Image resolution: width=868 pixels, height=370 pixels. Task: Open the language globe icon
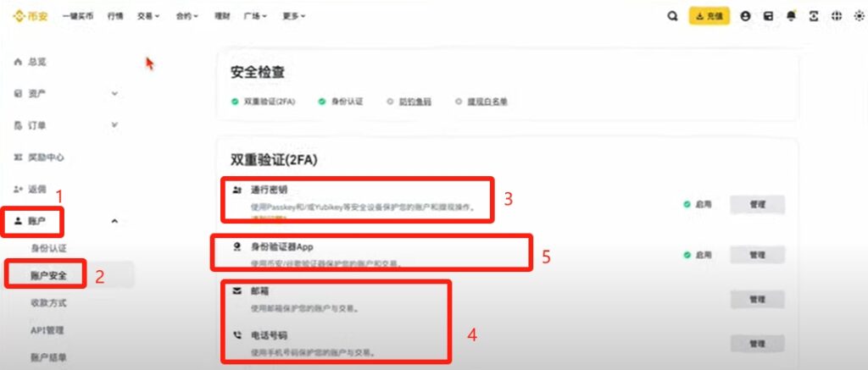[x=837, y=17]
